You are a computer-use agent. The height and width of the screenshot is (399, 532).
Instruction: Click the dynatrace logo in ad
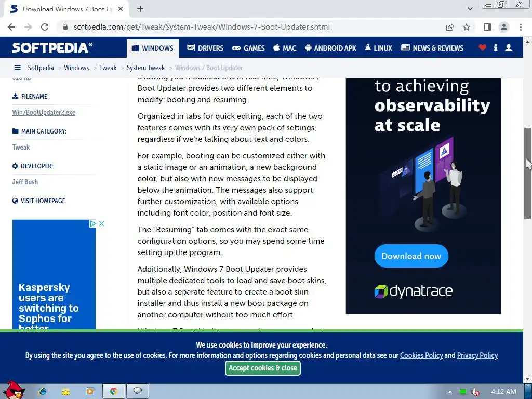(413, 291)
